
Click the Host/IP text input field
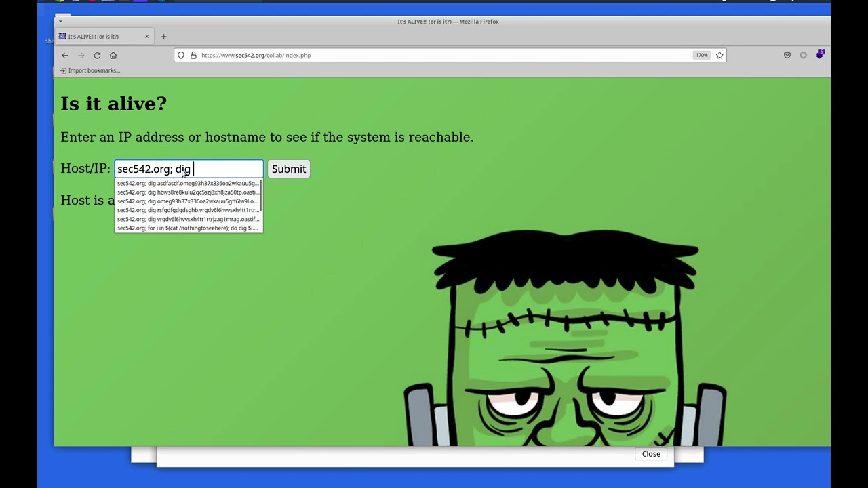coord(189,169)
